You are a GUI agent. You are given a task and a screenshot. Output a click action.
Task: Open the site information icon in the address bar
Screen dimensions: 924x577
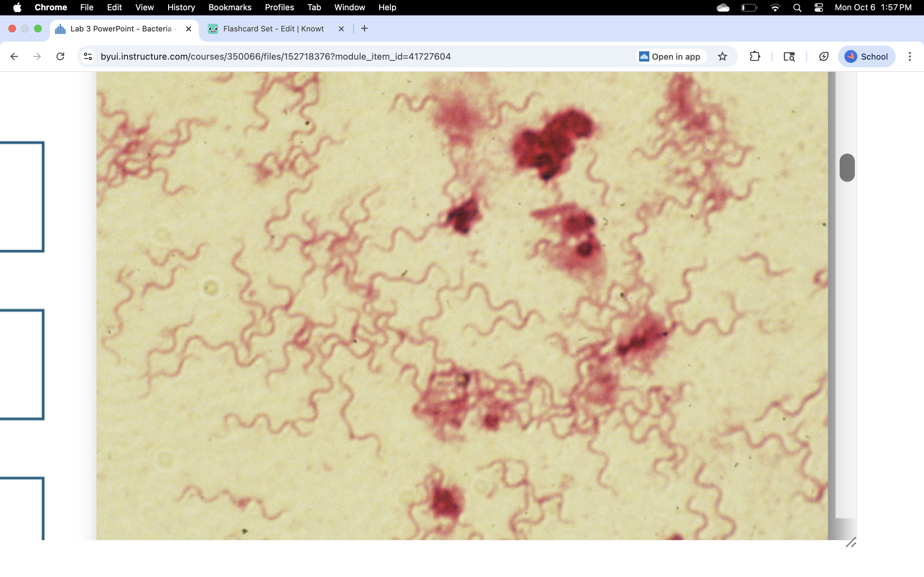88,56
